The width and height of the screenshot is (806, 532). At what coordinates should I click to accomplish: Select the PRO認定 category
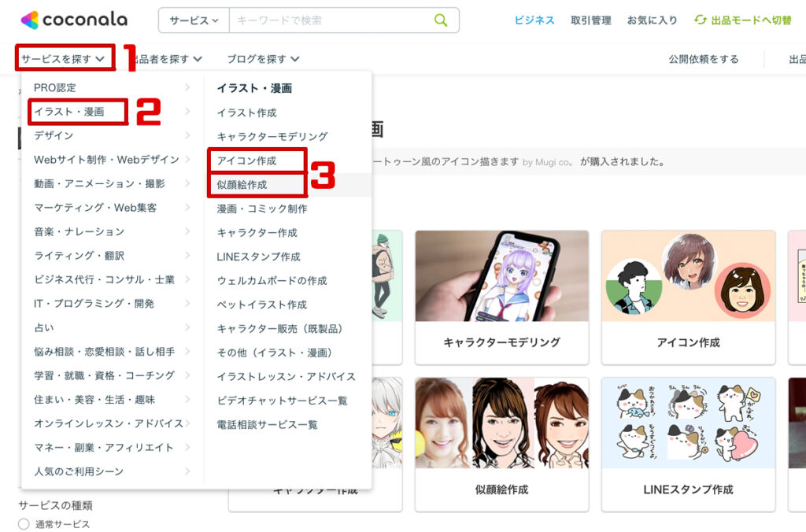(x=54, y=87)
